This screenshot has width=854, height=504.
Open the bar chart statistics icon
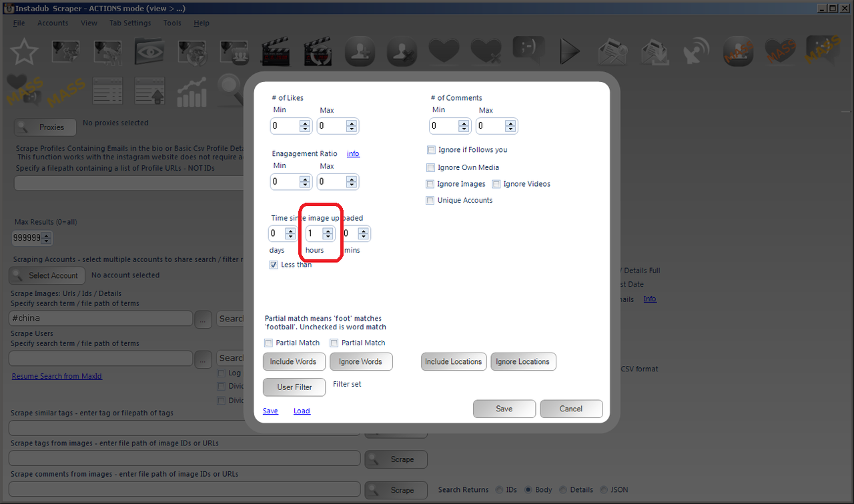pos(191,91)
